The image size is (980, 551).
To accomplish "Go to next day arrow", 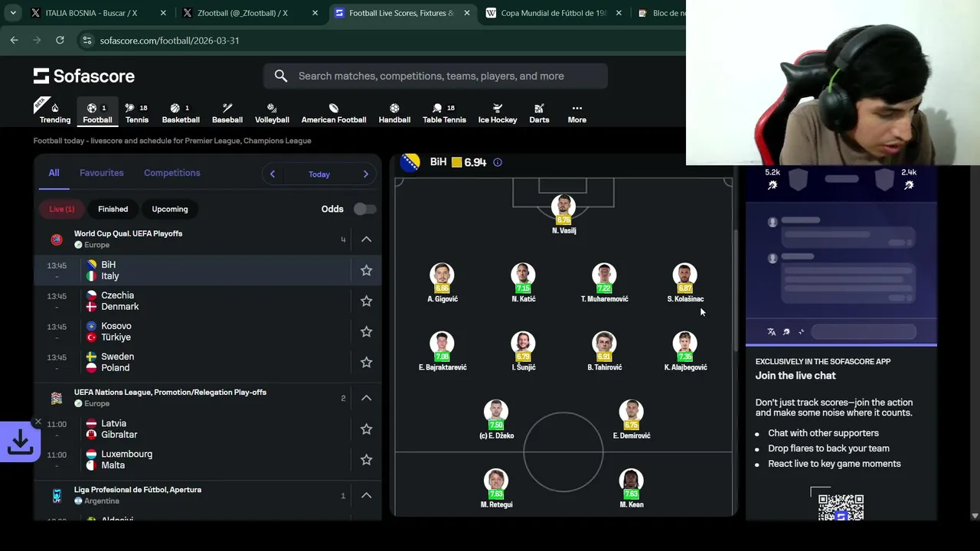I will coord(365,174).
